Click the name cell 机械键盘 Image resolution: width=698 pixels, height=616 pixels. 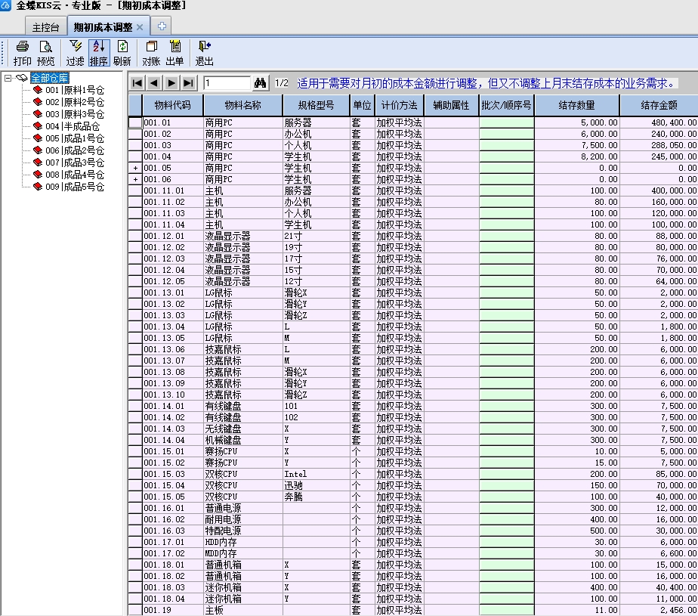(x=243, y=440)
